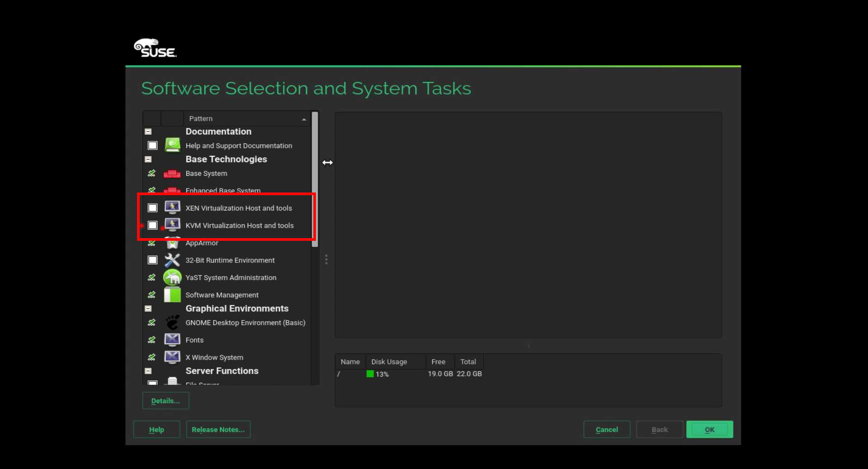The height and width of the screenshot is (469, 868).
Task: Enable KVM Virtualization Host and tools checkbox
Action: coord(152,225)
